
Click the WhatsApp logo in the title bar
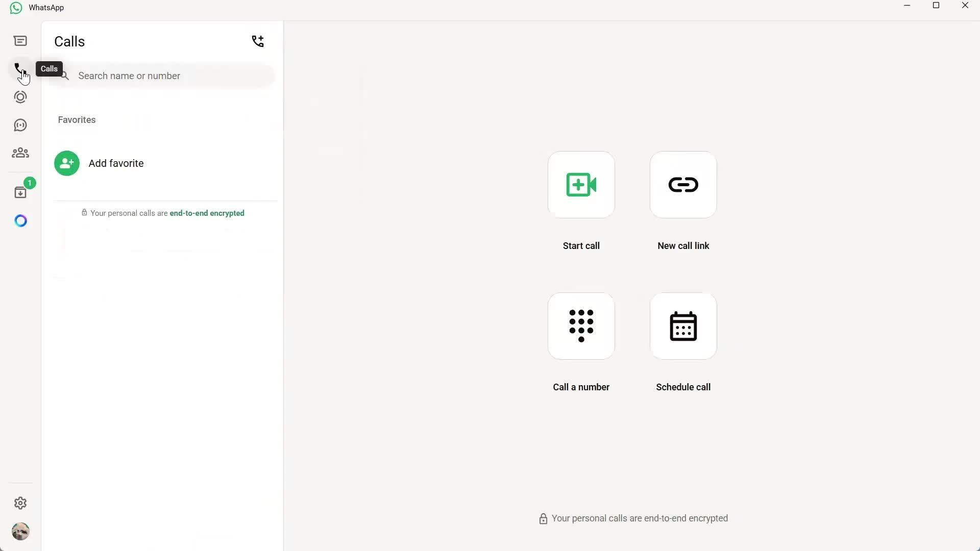click(15, 7)
